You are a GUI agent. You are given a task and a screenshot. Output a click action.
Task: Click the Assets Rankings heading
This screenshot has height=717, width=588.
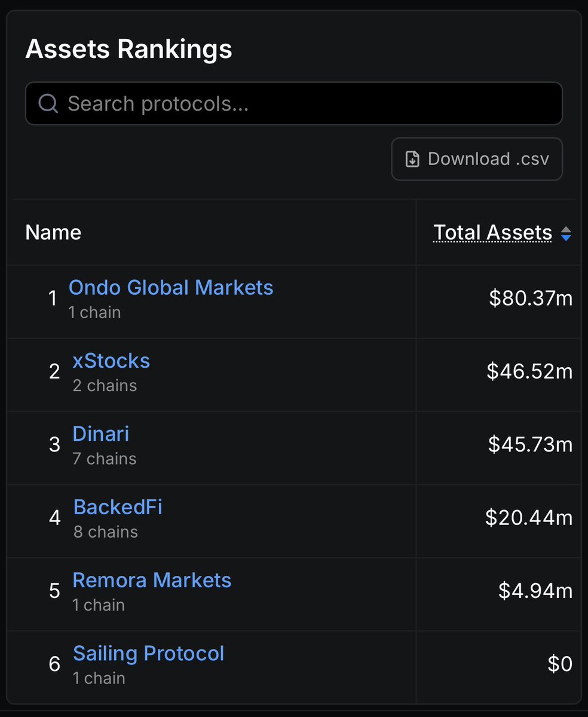tap(129, 49)
